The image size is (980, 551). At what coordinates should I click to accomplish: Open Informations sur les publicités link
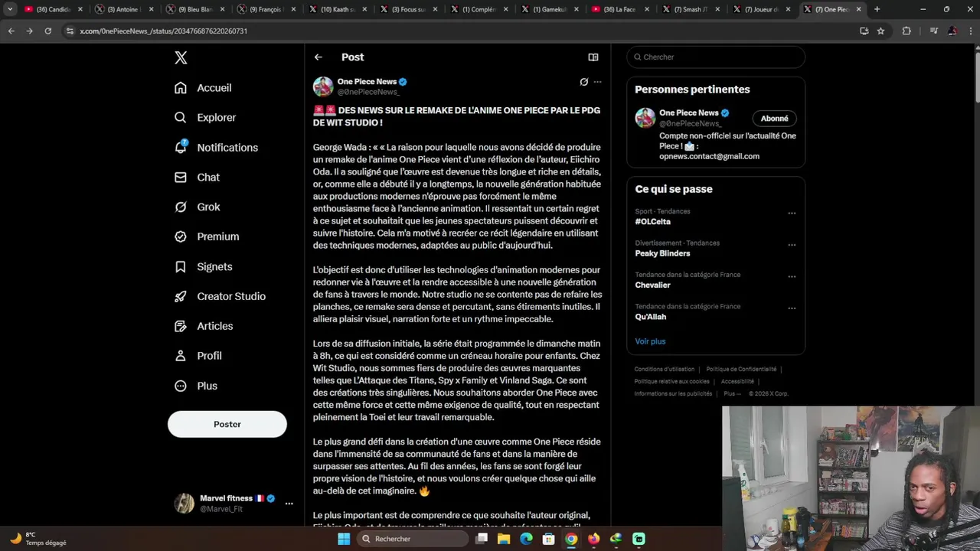tap(673, 394)
